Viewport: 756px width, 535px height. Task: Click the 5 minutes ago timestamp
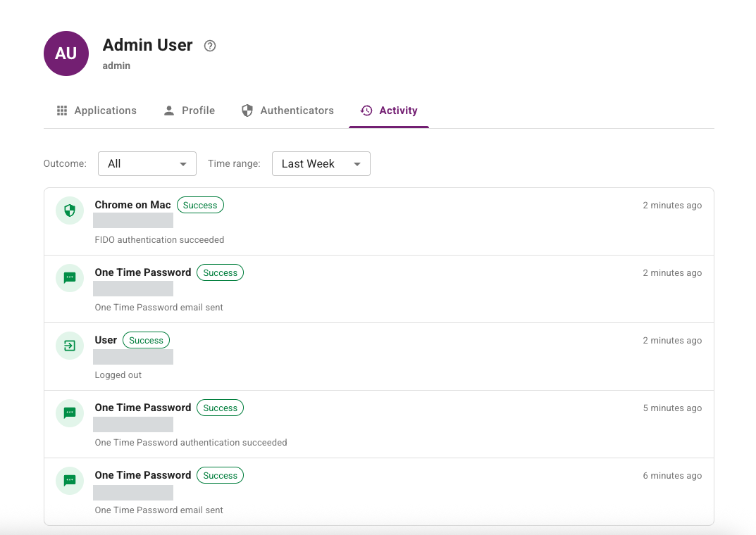[672, 408]
